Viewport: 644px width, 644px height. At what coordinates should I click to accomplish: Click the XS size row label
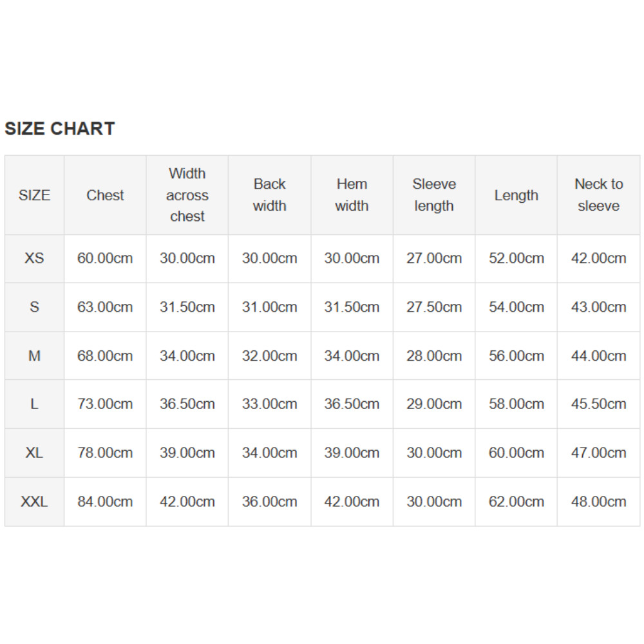pos(34,258)
